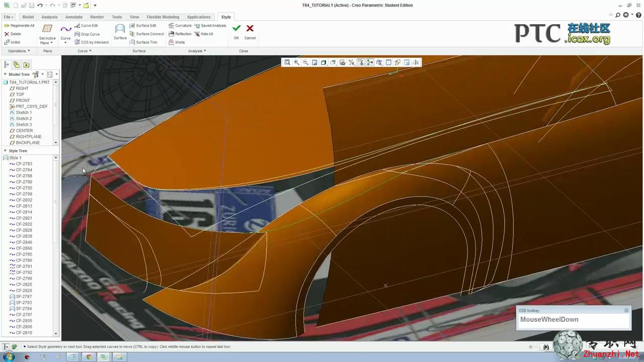
Task: Expand the Curve group dropdown
Action: point(84,51)
